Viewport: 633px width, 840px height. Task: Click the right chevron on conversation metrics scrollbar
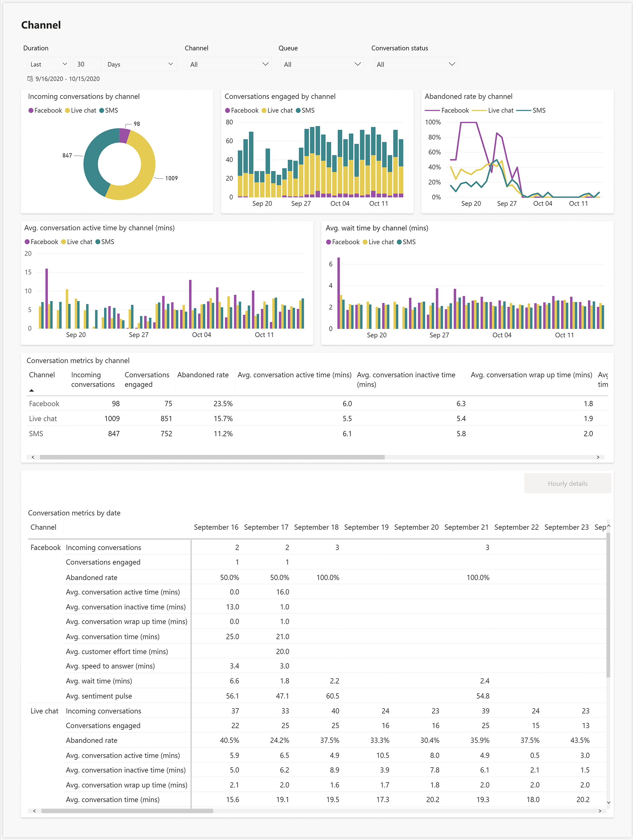[598, 457]
